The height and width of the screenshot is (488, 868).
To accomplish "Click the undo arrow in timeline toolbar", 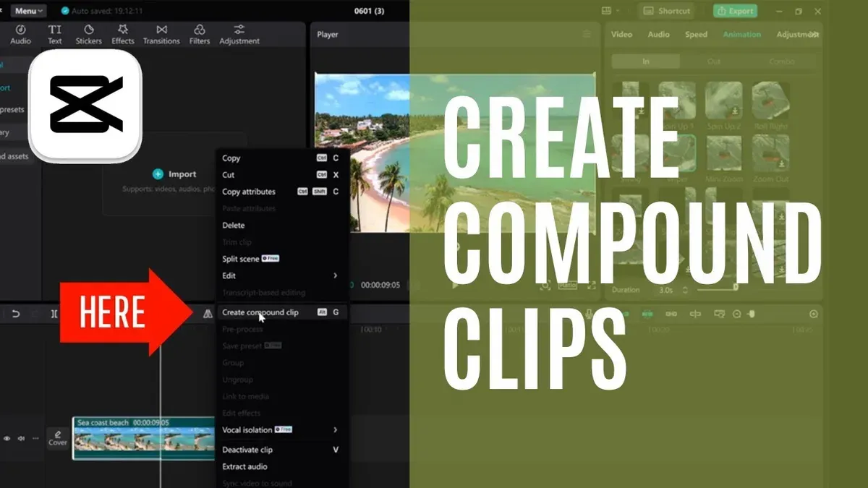I will (16, 314).
